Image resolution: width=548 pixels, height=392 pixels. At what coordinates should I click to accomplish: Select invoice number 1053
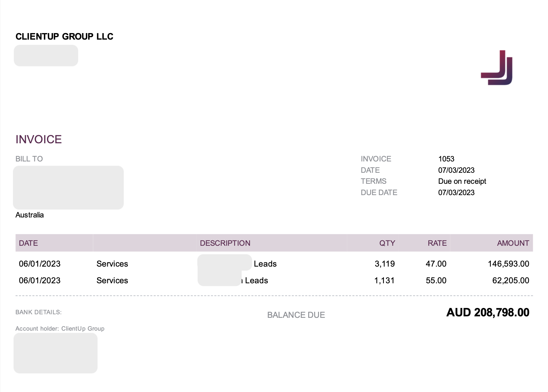[446, 159]
